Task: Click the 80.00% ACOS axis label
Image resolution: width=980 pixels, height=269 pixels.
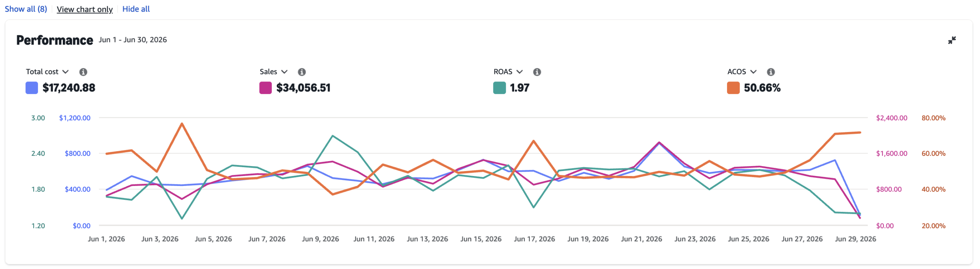Action: point(933,118)
